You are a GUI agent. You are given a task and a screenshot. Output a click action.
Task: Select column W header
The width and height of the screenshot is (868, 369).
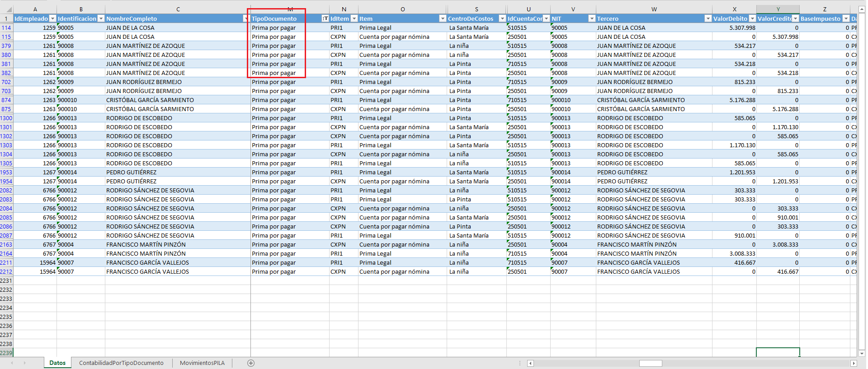click(x=654, y=9)
